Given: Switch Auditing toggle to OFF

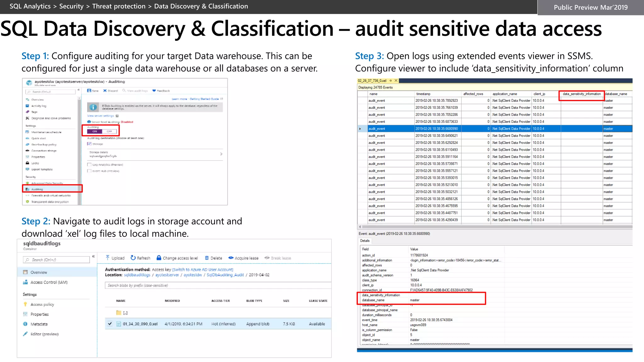Looking at the screenshot, I should [109, 131].
